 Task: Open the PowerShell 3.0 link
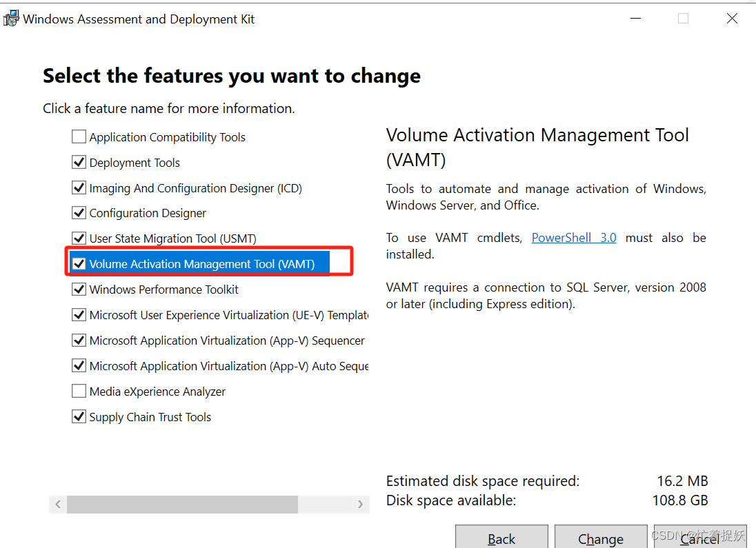574,238
